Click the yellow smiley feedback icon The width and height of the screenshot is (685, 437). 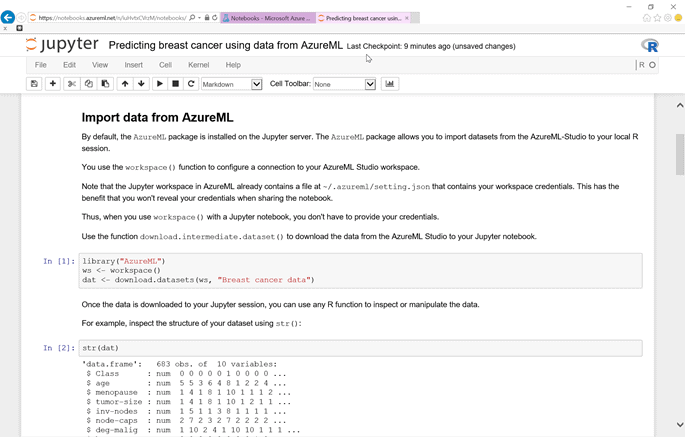tap(678, 18)
